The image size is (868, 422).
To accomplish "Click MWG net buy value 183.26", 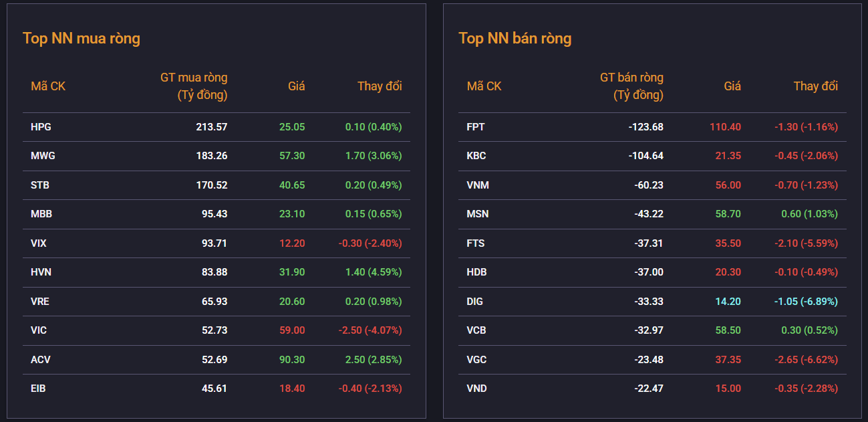I will [x=212, y=156].
